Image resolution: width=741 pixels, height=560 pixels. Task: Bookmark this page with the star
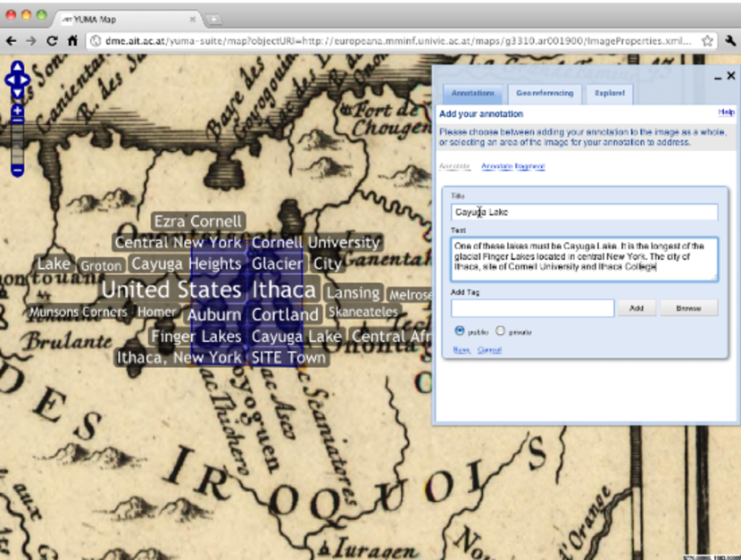point(707,41)
